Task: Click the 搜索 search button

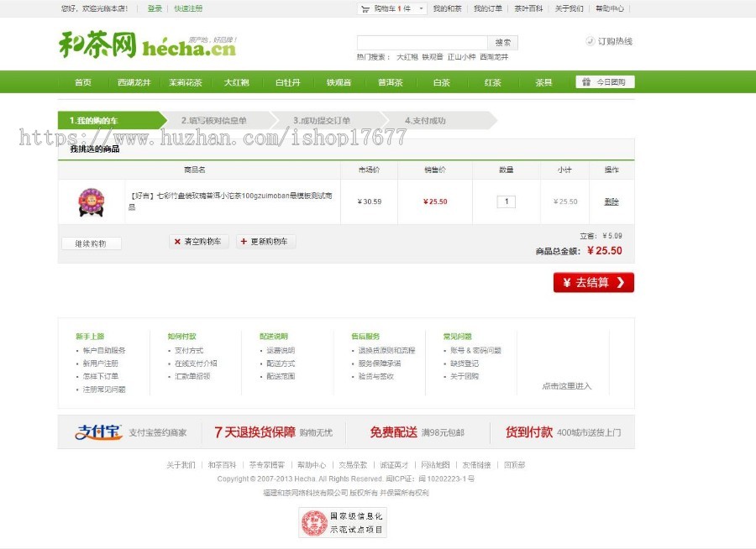Action: [x=503, y=43]
